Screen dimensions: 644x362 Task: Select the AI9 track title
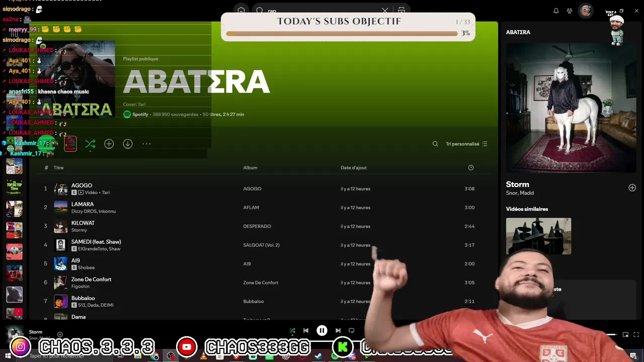pos(75,260)
